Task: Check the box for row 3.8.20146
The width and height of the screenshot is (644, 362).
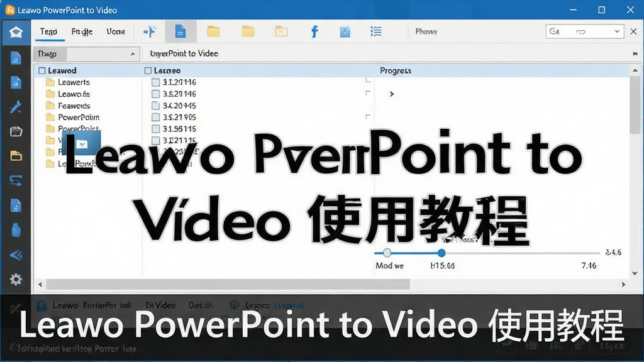Action: click(x=156, y=94)
